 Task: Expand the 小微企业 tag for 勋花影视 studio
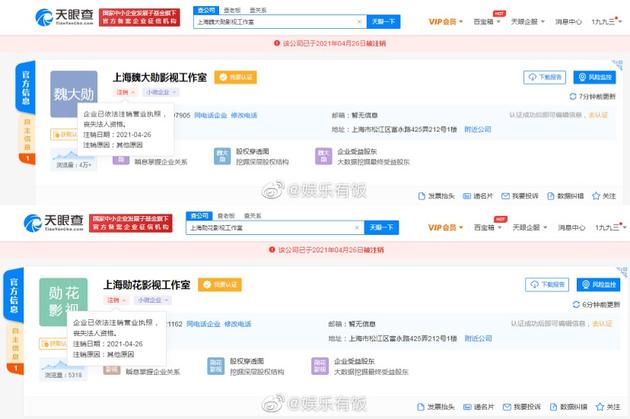pos(153,300)
